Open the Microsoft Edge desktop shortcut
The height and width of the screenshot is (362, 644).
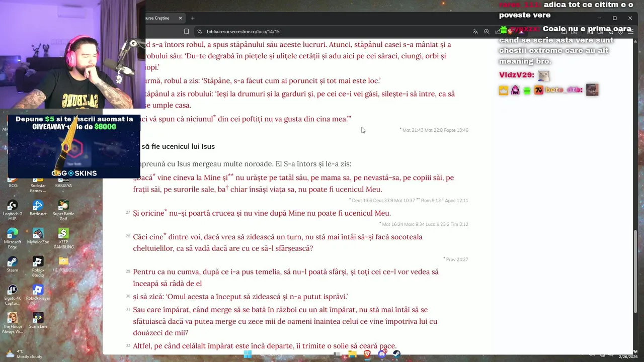13,239
